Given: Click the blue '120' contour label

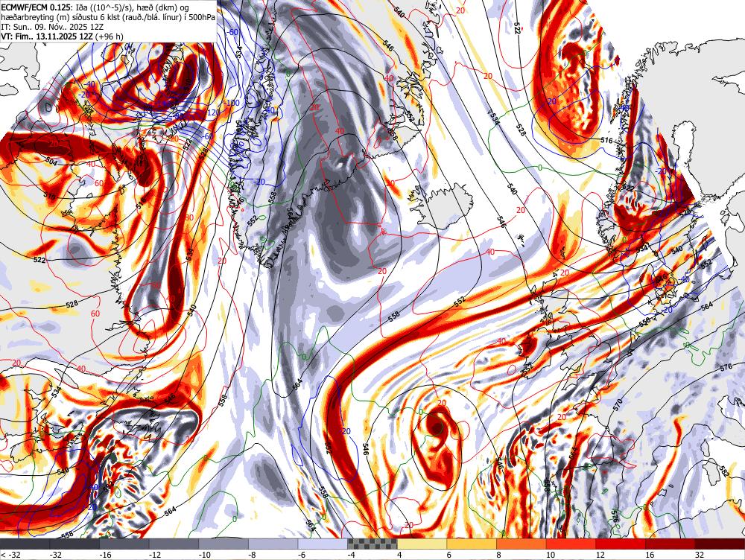Looking at the screenshot, I should [213, 112].
